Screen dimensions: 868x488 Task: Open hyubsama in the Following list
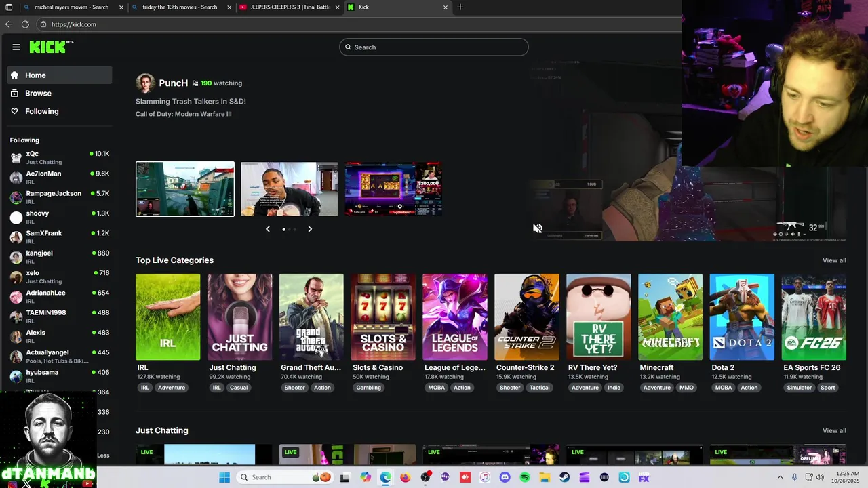click(60, 375)
